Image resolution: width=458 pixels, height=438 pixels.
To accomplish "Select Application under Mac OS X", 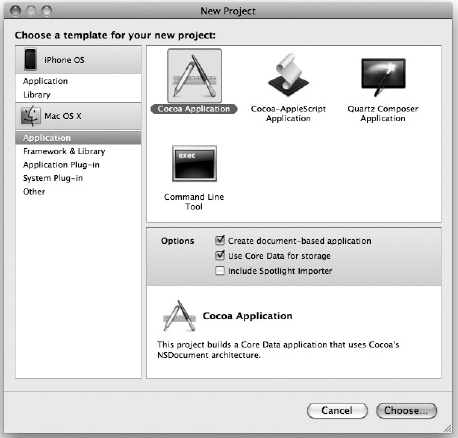I will (78, 138).
